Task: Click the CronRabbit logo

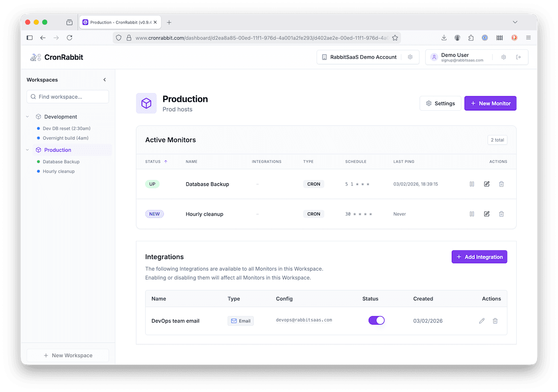Action: coord(56,57)
